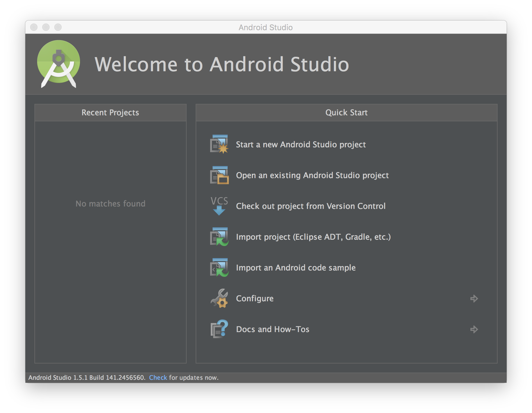Screen dimensions: 532x413
Task: Close the Android Studio window
Action: tap(34, 27)
